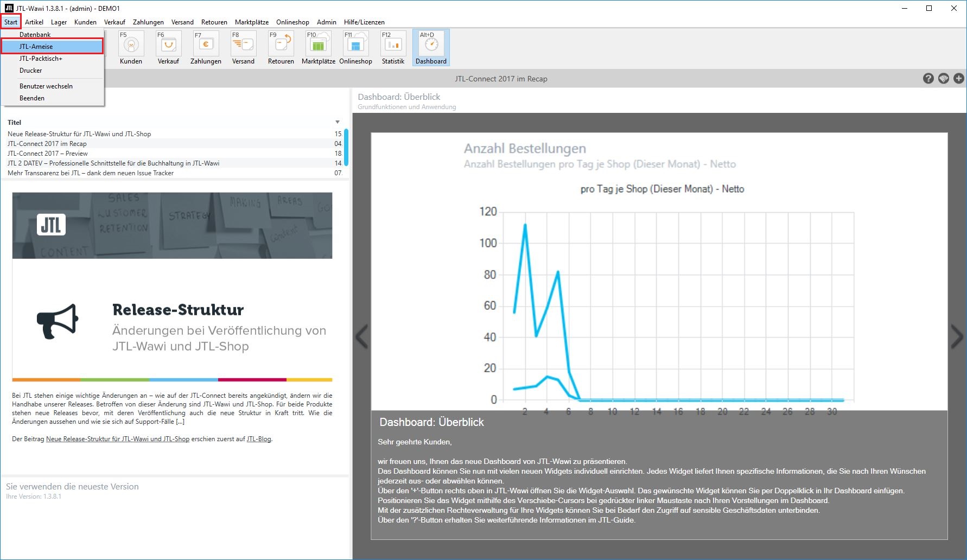The image size is (967, 560).
Task: Click the megaphone Release-Struktur graphic
Action: (58, 321)
